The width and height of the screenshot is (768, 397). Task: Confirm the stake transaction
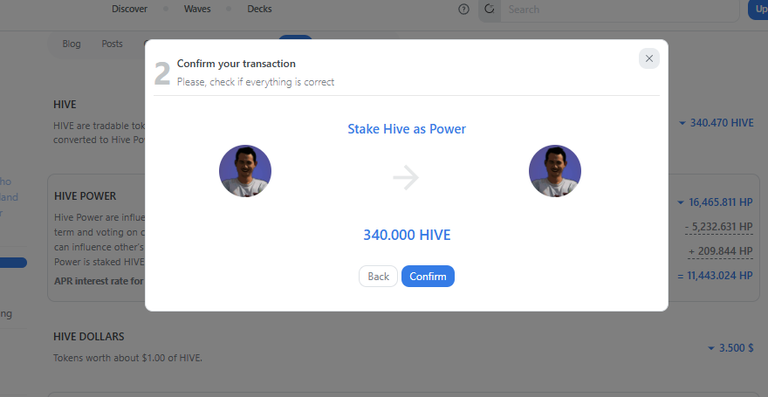pyautogui.click(x=428, y=276)
